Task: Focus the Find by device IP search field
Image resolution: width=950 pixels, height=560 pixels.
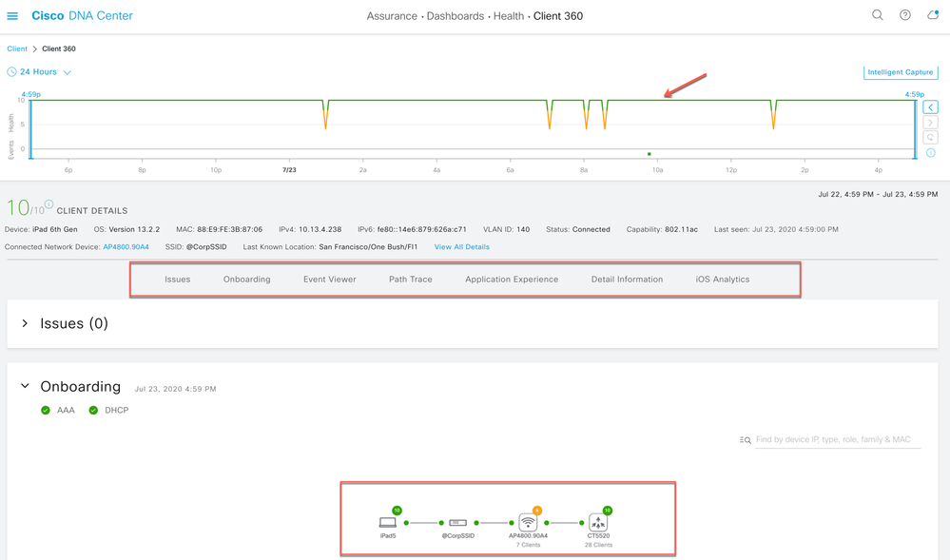Action: pos(838,439)
